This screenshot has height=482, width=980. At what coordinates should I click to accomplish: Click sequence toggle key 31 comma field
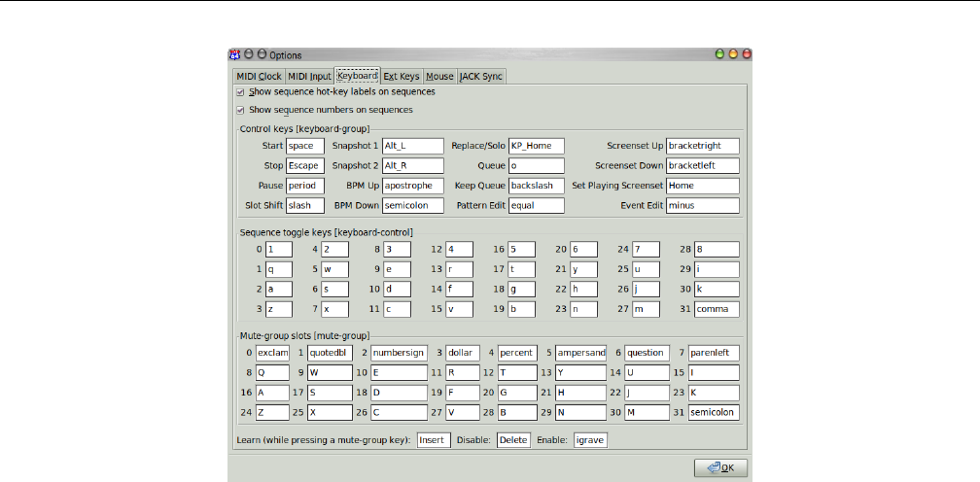[x=716, y=309]
